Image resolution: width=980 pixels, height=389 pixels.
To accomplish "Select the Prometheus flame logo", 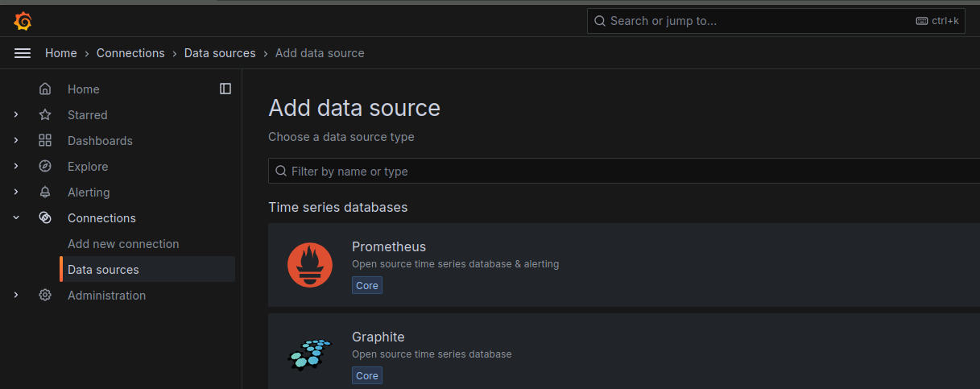I will (x=310, y=264).
